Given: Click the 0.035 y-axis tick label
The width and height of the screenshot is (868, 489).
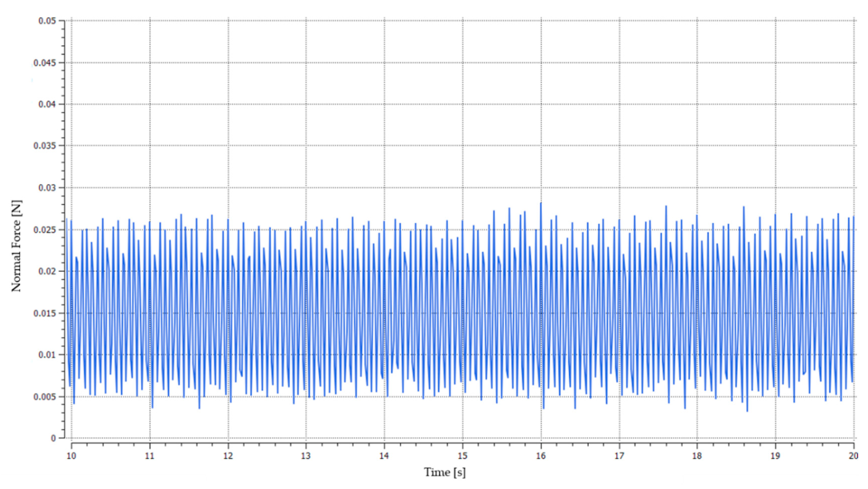Looking at the screenshot, I should (x=44, y=146).
